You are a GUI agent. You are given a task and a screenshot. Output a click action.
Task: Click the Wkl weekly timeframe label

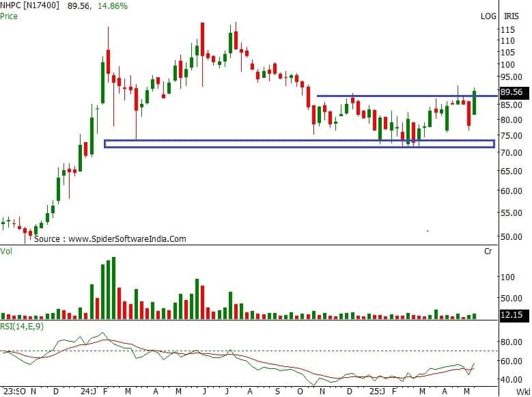[x=522, y=392]
